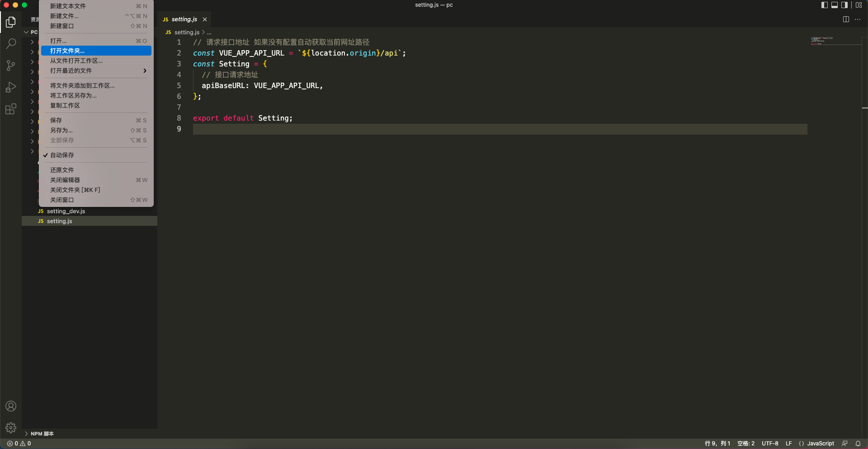Click setting.js breadcrumb segment
The image size is (868, 449).
[x=187, y=33]
